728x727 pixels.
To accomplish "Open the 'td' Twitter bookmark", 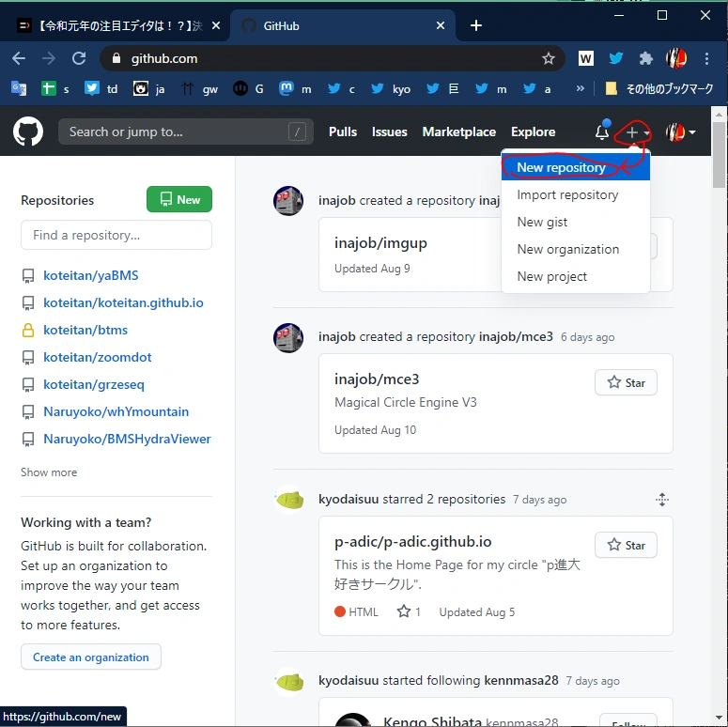I will pos(101,88).
